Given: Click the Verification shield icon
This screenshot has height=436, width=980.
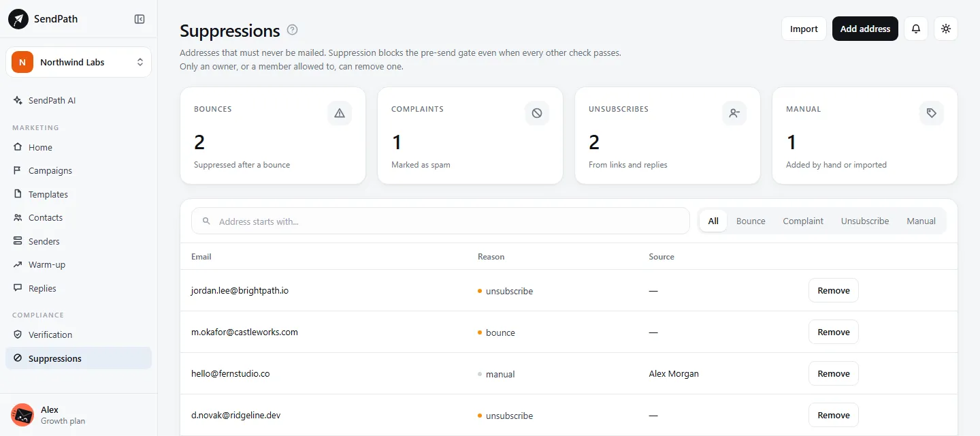Looking at the screenshot, I should pos(18,334).
